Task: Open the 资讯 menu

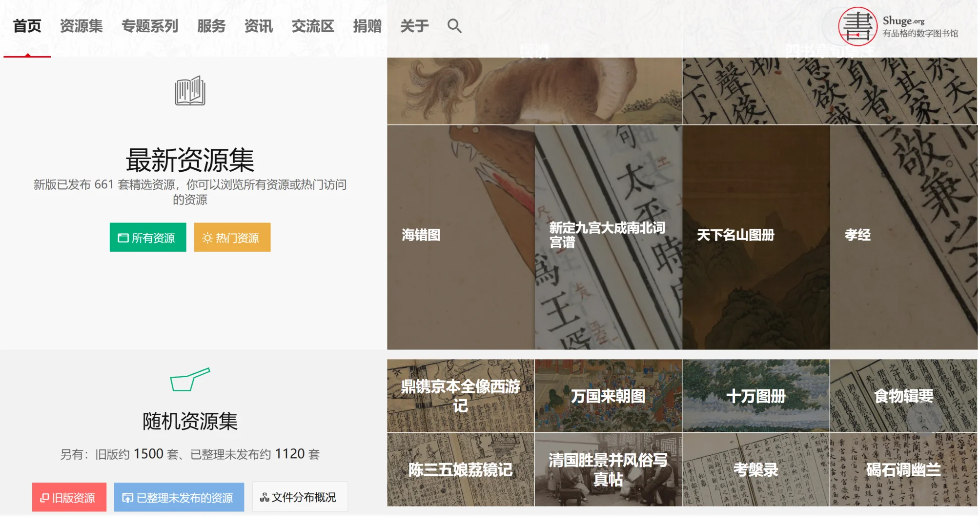Action: (259, 26)
